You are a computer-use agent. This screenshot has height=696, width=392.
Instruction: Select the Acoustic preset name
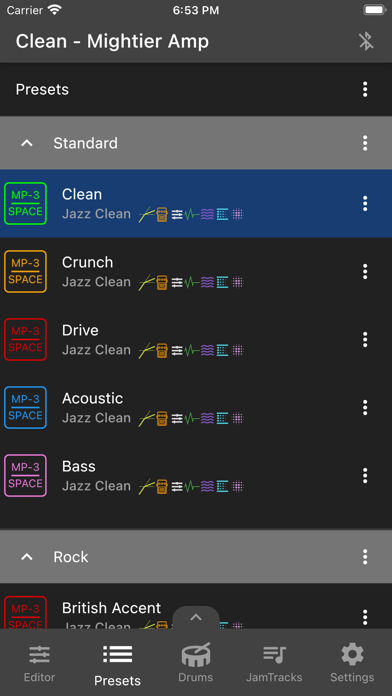pyautogui.click(x=92, y=398)
